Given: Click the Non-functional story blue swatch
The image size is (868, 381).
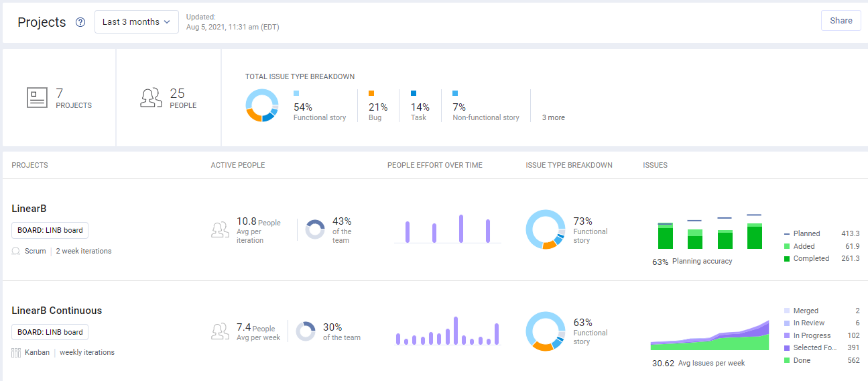Looking at the screenshot, I should pos(455,93).
